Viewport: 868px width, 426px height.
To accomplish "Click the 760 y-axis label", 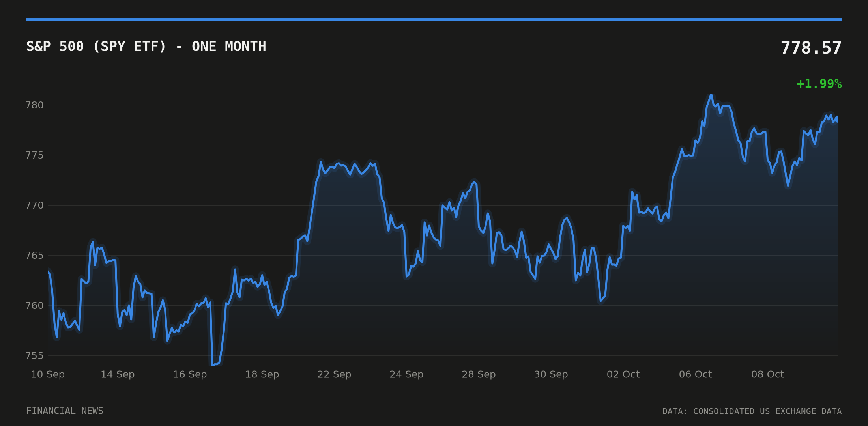I will (34, 305).
